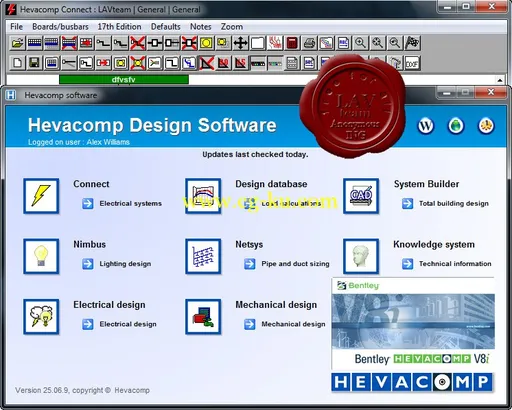
Task: Open the Knowledge system head icon
Action: 361,256
